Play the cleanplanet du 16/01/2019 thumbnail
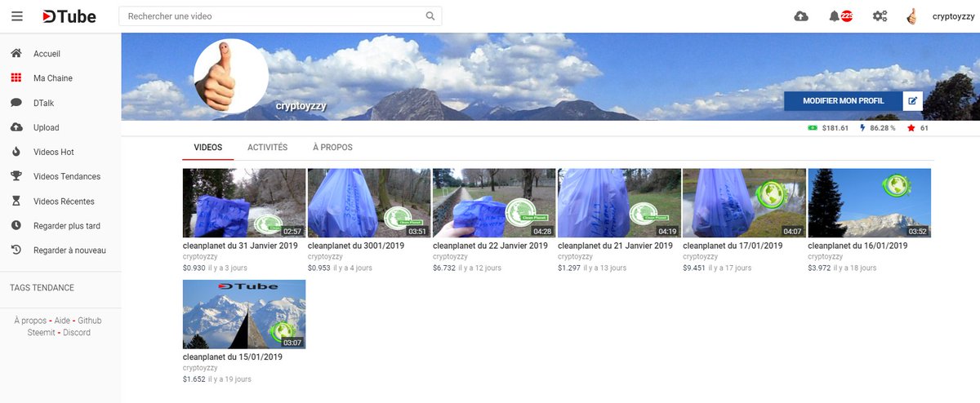 click(869, 203)
